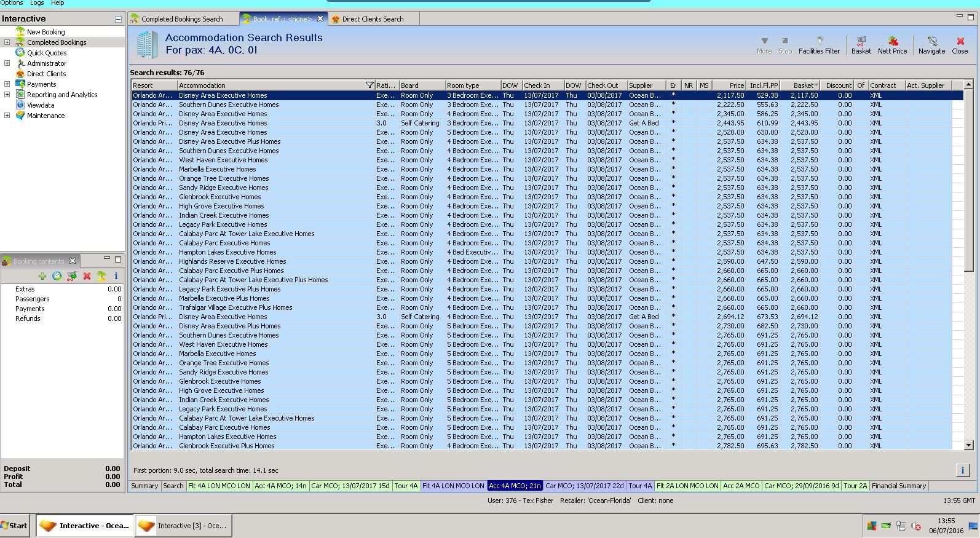Screen dimensions: 980x538
Task: Click the More toolbar icon
Action: [764, 45]
